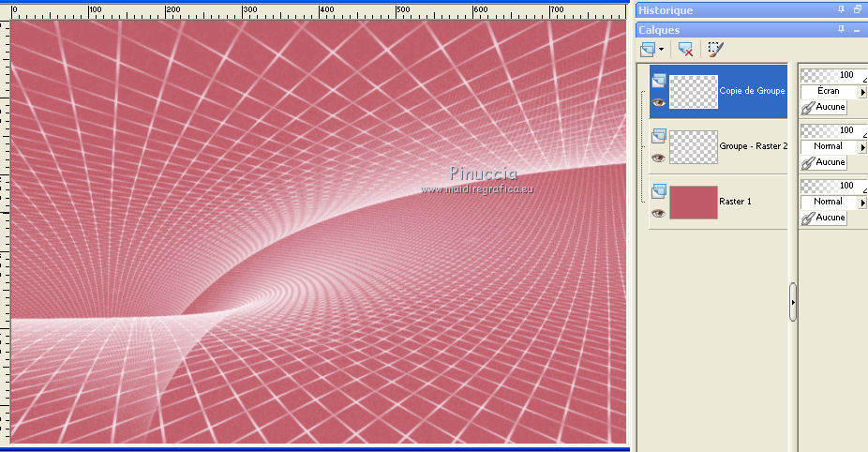868x452 pixels.
Task: Select the Groupe - Raster 2 layer thumbnail
Action: point(694,147)
